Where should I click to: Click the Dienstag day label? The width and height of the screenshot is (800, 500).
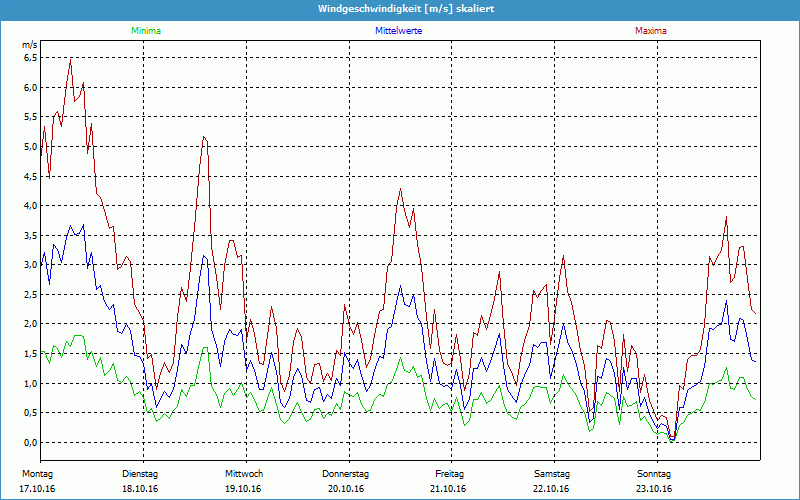pyautogui.click(x=140, y=474)
